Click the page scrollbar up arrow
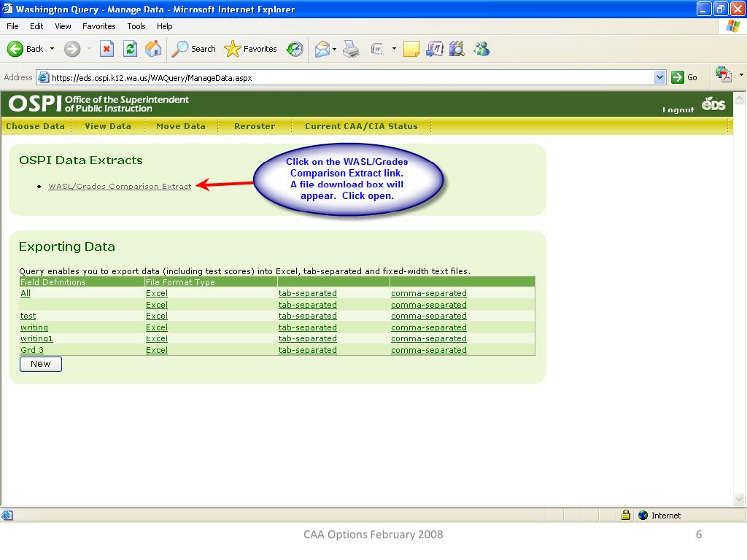The height and width of the screenshot is (560, 747). click(x=740, y=98)
